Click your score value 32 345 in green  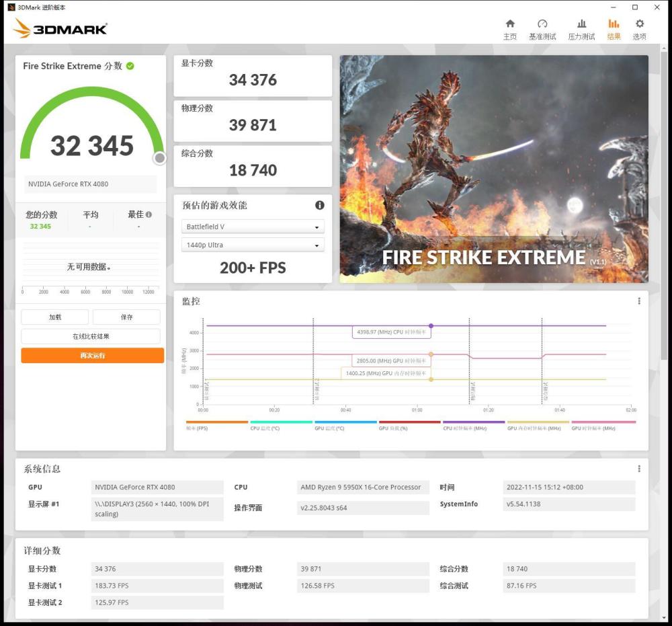click(40, 226)
